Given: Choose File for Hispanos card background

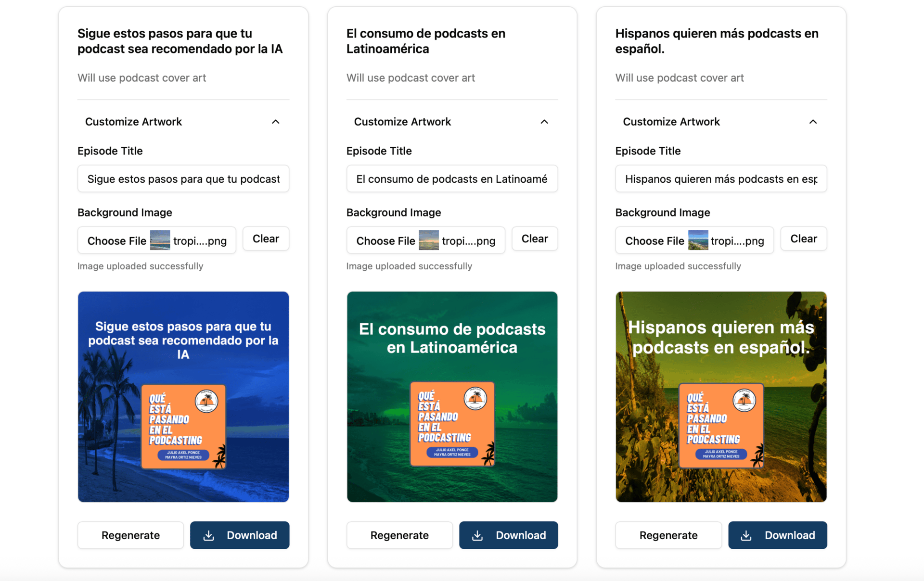Looking at the screenshot, I should [x=654, y=240].
